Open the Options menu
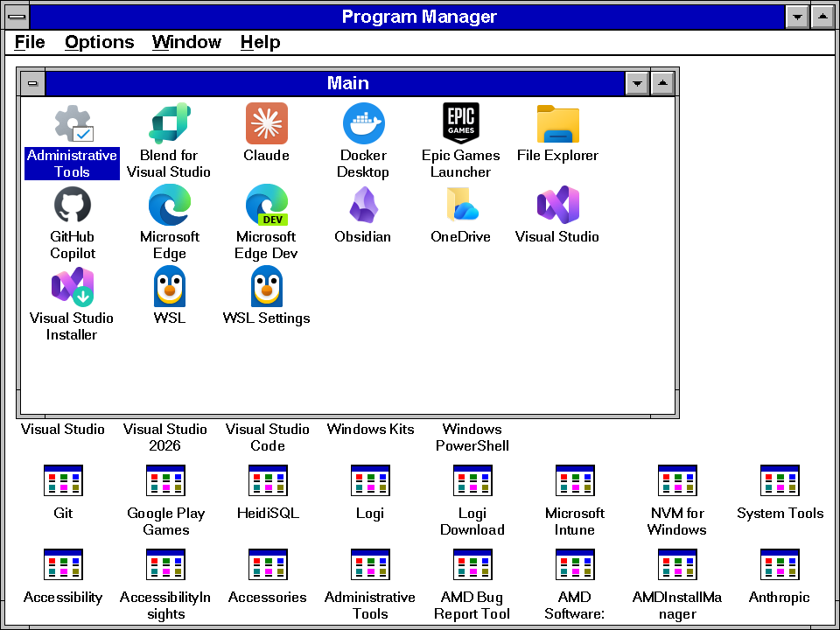840x630 pixels. pyautogui.click(x=100, y=42)
